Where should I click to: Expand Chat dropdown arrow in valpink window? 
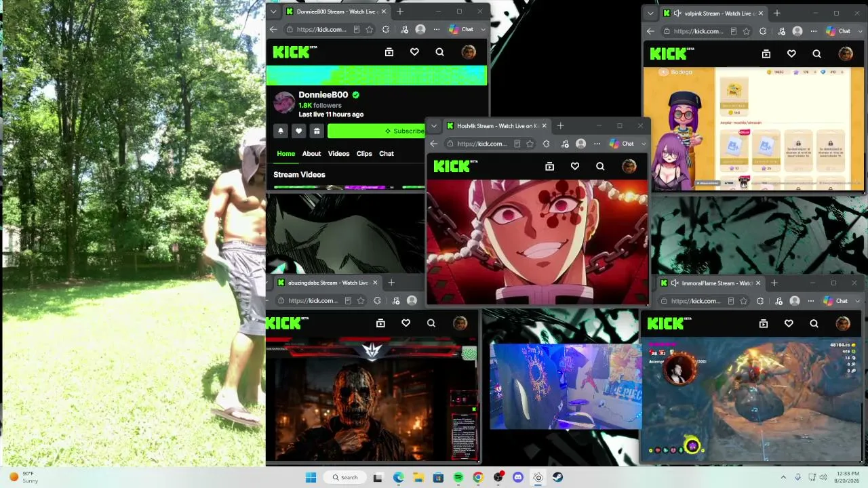[860, 31]
